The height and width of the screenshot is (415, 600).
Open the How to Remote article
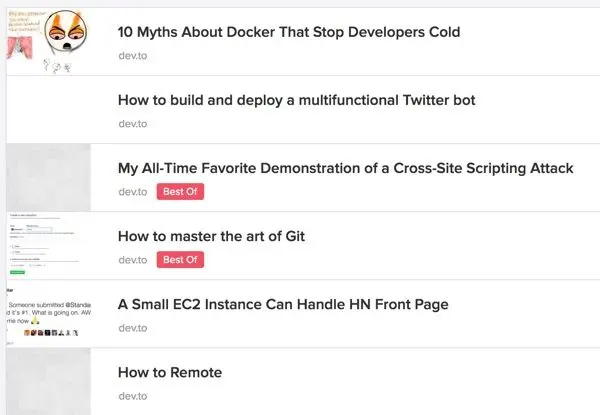pos(170,373)
